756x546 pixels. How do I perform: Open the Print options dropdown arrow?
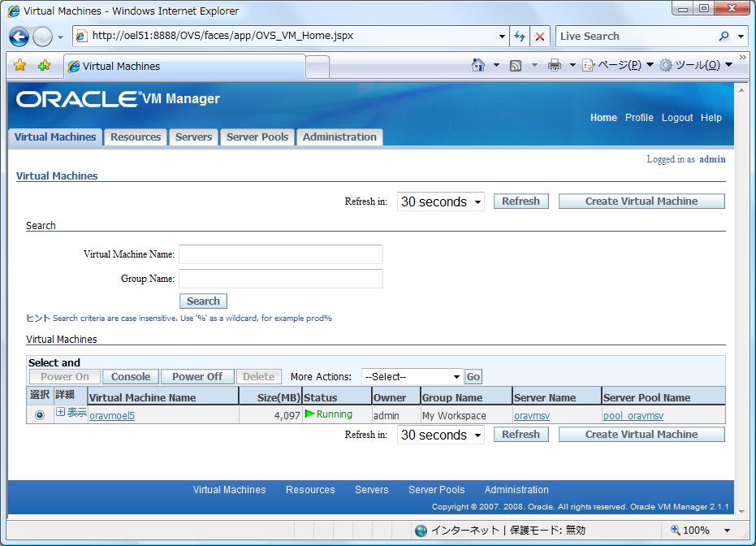pyautogui.click(x=572, y=65)
